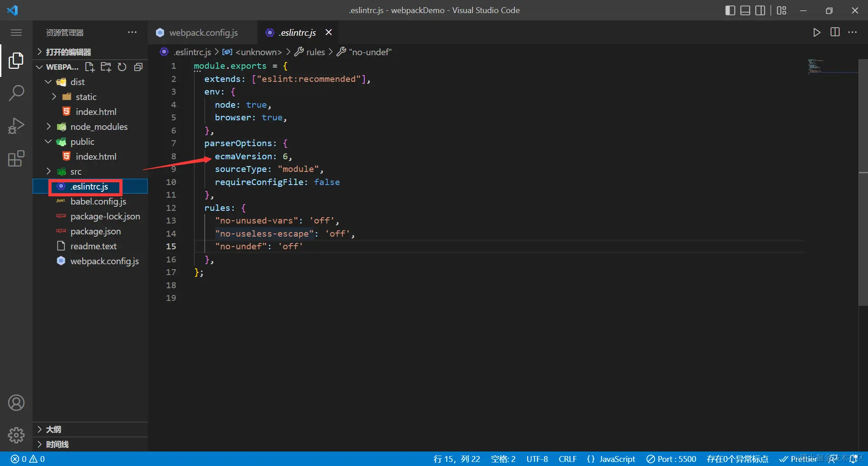Open the customize layout icon
Viewport: 868px width, 466px height.
782,10
